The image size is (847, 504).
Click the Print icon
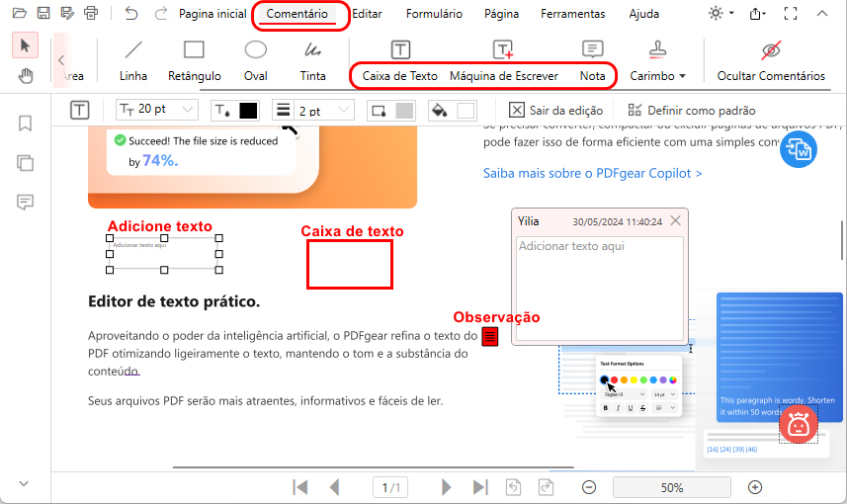[x=91, y=13]
